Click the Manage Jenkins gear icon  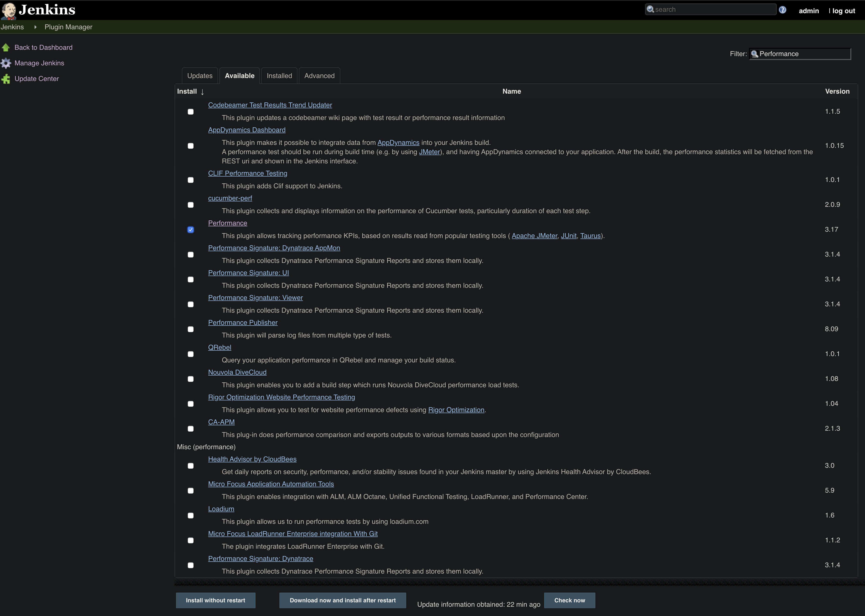click(x=6, y=63)
